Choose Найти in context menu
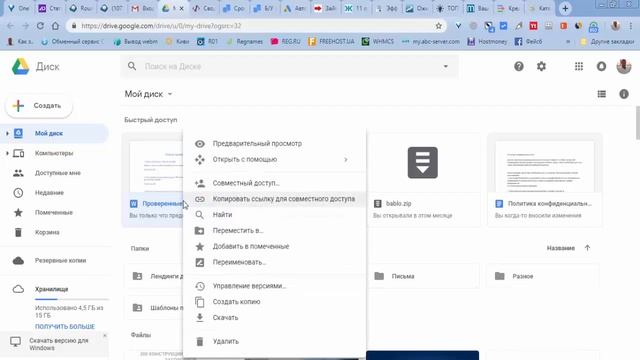Viewport: 640px width, 360px height. click(x=274, y=215)
